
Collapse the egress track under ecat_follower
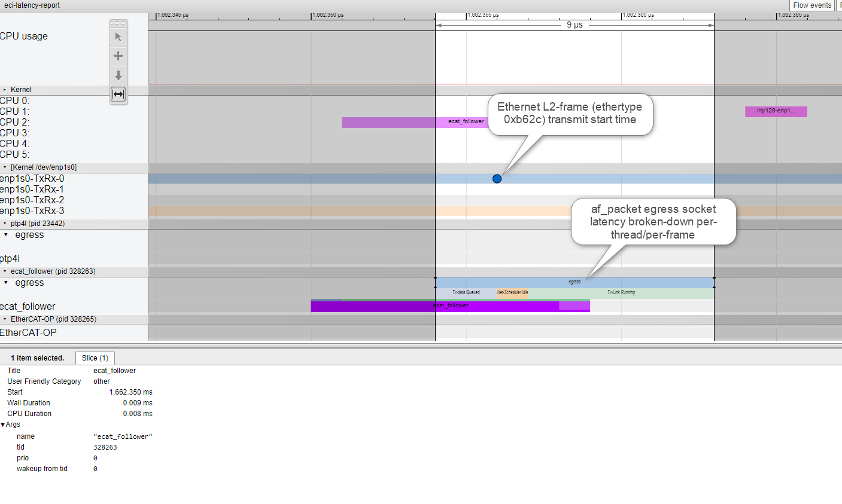click(6, 283)
